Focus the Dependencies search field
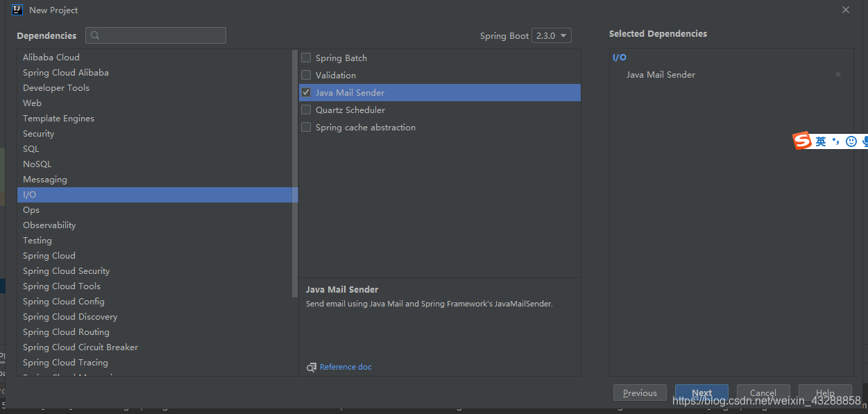Image resolution: width=868 pixels, height=414 pixels. click(156, 35)
